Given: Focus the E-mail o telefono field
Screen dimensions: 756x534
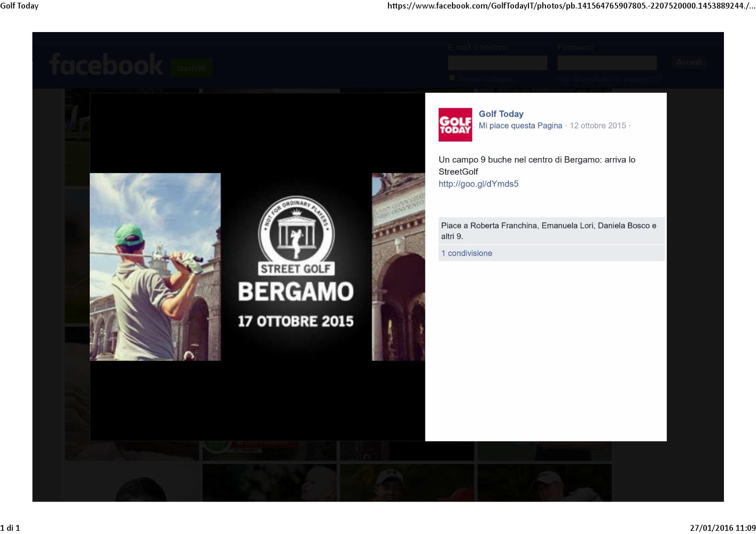Looking at the screenshot, I should [497, 63].
